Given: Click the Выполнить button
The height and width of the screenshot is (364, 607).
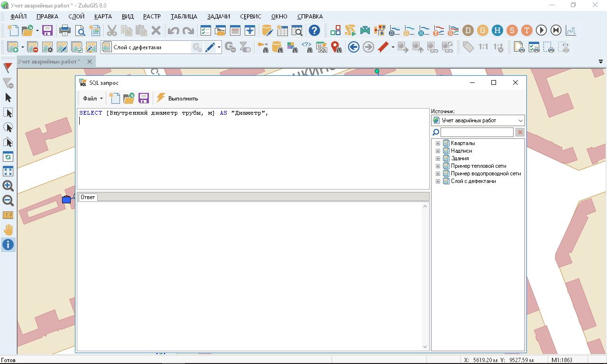Looking at the screenshot, I should click(177, 99).
